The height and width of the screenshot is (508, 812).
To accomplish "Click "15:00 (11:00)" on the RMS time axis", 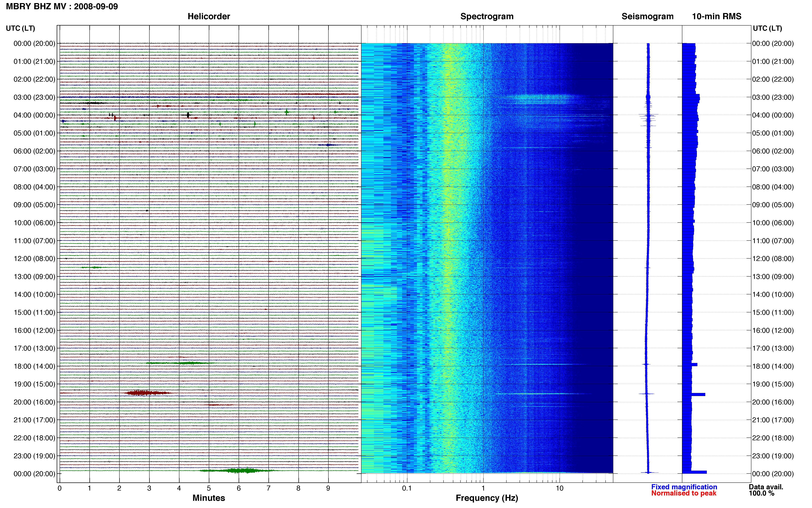I will coord(773,312).
